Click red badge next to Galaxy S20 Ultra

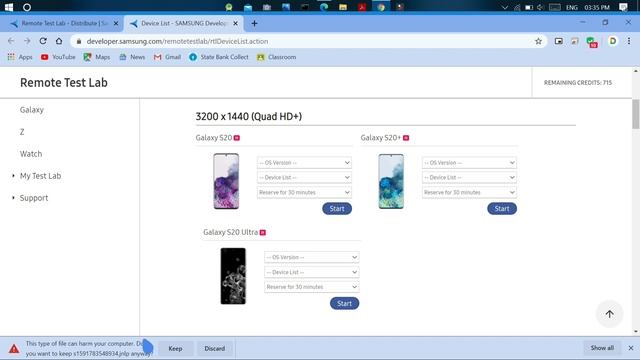tap(263, 233)
